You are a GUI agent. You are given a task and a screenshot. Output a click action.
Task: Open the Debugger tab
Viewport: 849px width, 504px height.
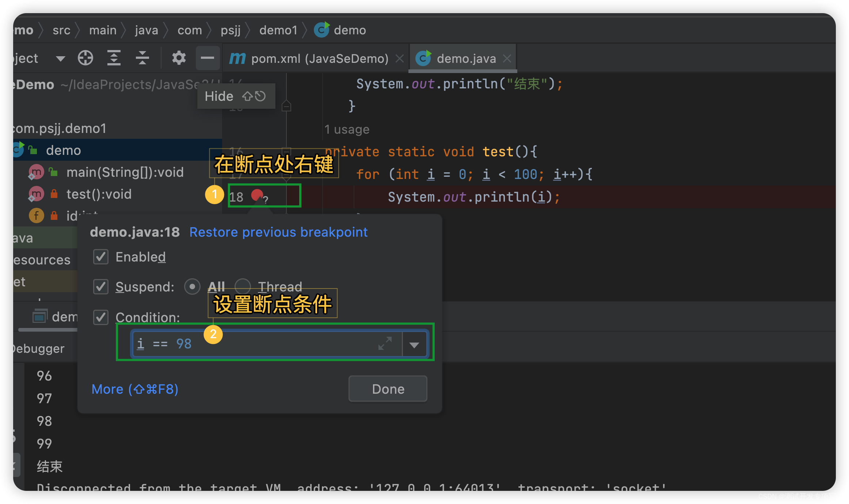[38, 348]
